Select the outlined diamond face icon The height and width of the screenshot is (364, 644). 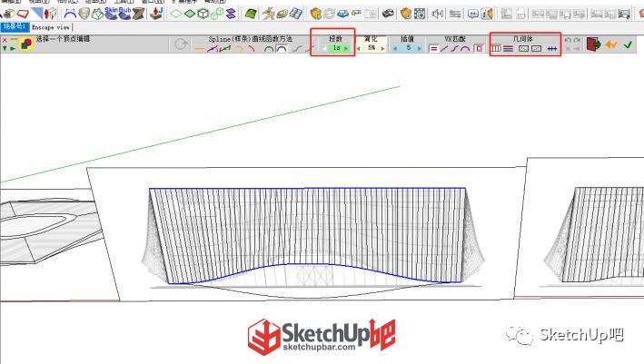click(x=176, y=14)
